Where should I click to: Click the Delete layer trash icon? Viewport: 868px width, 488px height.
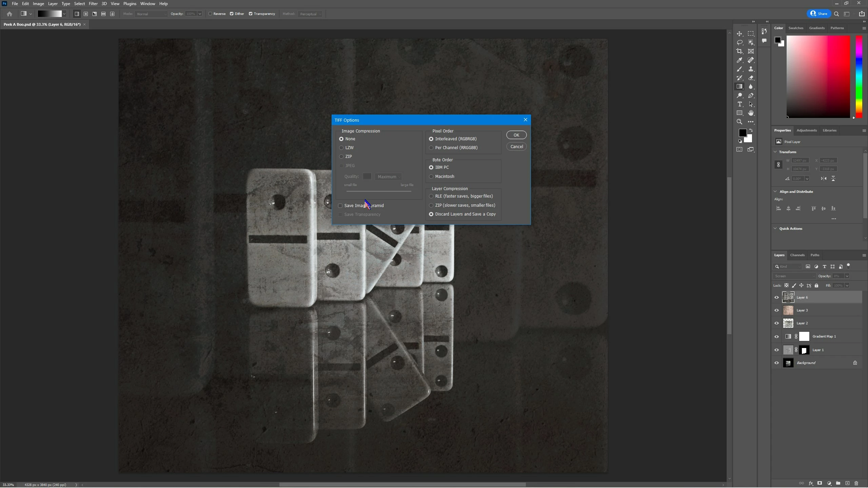[x=856, y=483]
